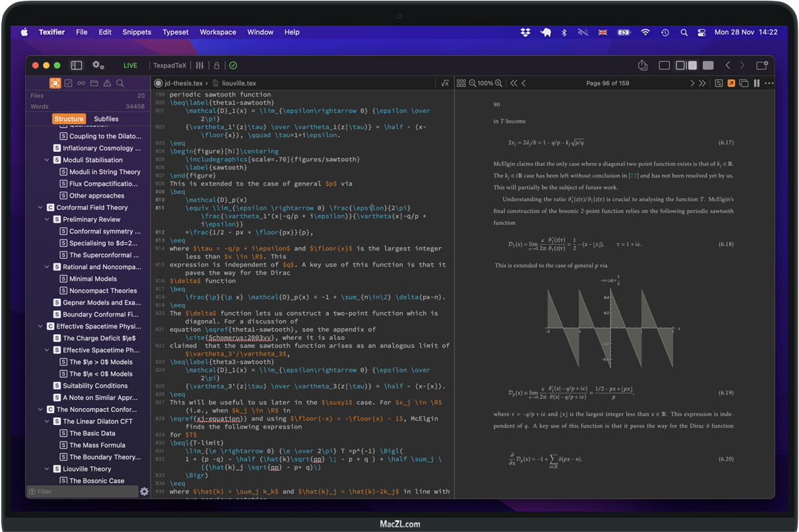
Task: Zoom in on the PDF preview
Action: 499,83
